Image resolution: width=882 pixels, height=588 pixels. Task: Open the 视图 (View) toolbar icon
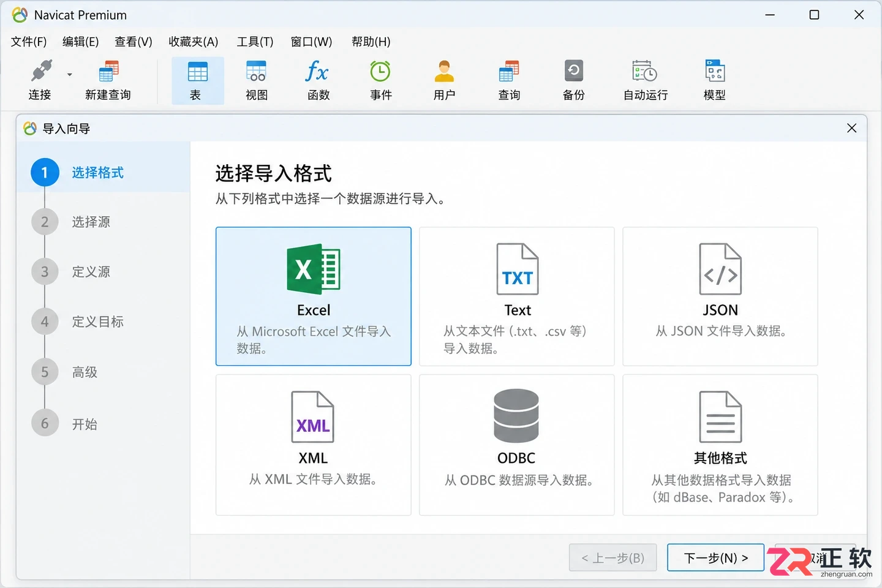257,80
